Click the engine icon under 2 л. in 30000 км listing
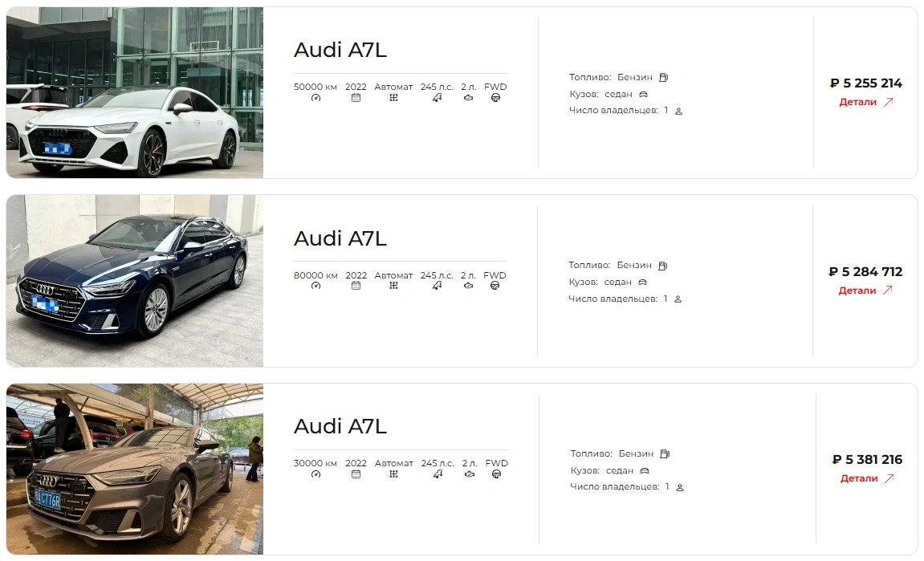This screenshot has height=561, width=924. coord(469,474)
